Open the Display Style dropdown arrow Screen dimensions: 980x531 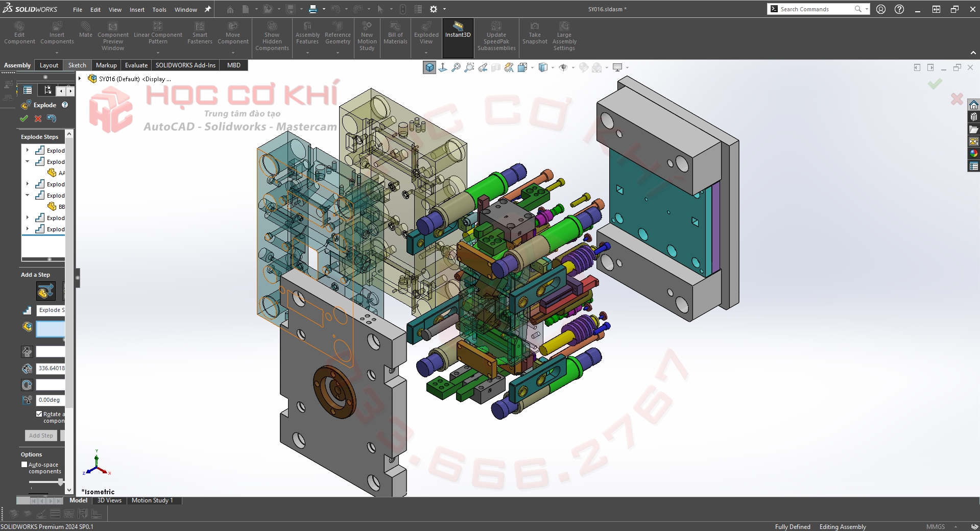pyautogui.click(x=553, y=67)
